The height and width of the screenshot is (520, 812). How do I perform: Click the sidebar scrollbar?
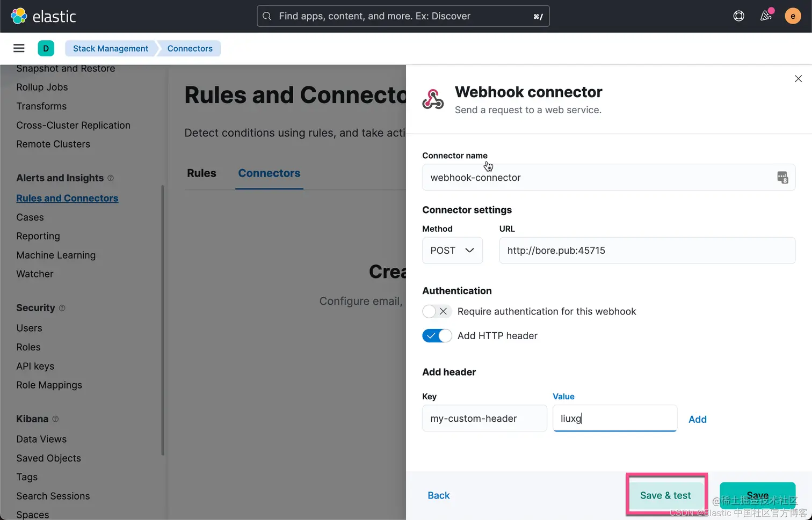pyautogui.click(x=163, y=320)
